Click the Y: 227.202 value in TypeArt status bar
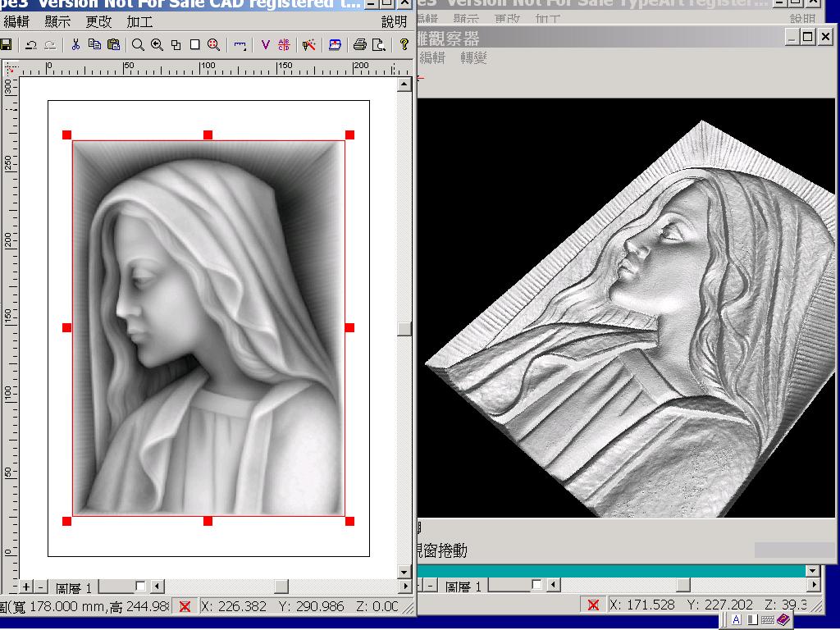This screenshot has width=840, height=630. (720, 605)
